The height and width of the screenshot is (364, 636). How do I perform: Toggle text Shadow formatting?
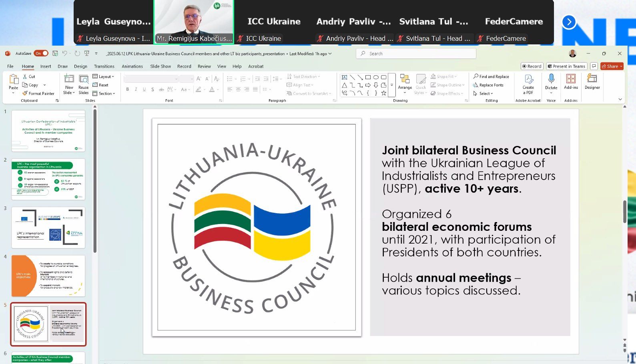(152, 90)
